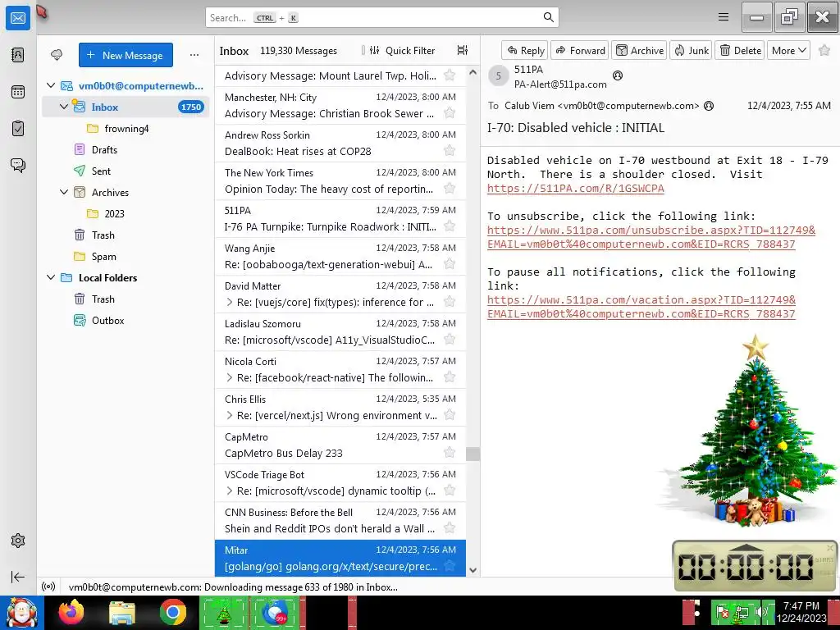Click the Santa start button
840x630 pixels.
pyautogui.click(x=21, y=612)
